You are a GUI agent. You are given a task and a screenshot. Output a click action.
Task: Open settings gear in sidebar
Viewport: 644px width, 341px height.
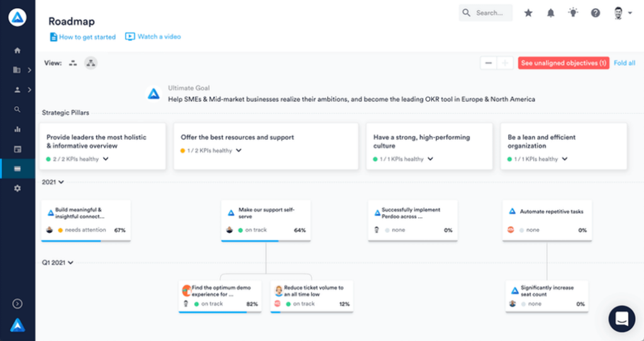point(17,188)
